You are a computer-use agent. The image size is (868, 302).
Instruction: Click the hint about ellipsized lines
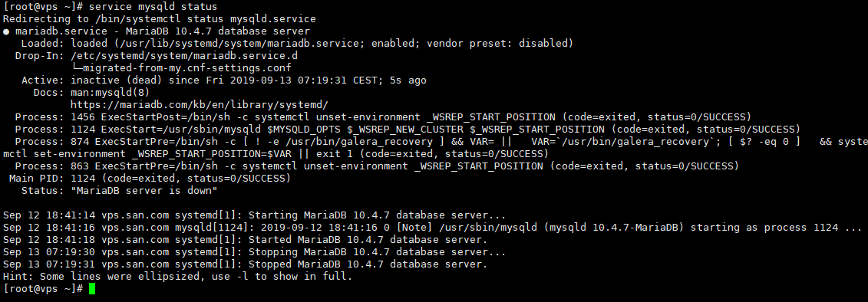tap(178, 277)
